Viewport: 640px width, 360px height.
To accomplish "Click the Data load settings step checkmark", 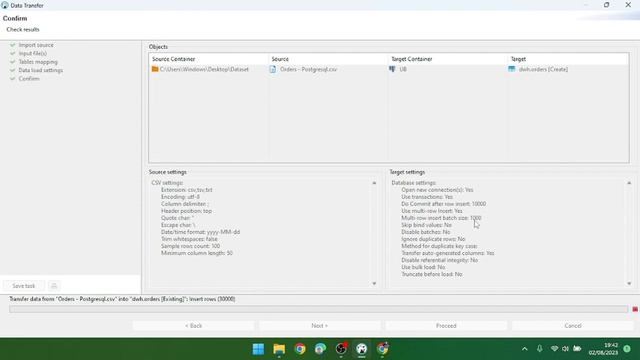I will point(13,70).
